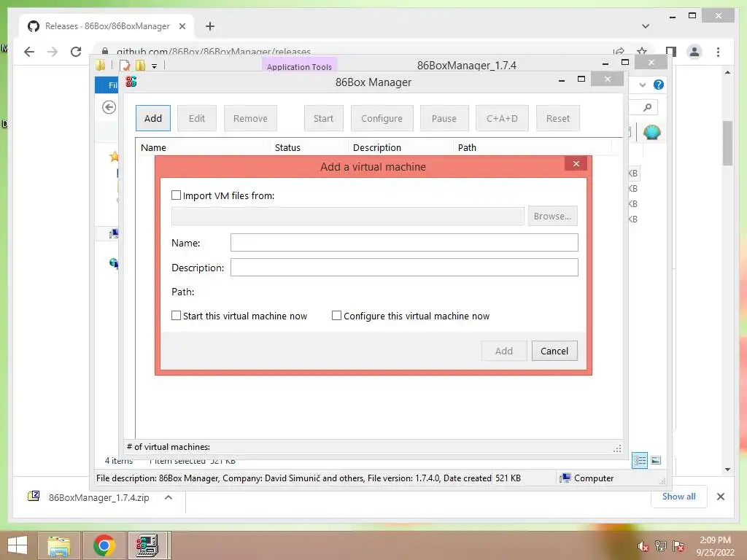Close the Chrome downloads bar
Image resolution: width=747 pixels, height=560 pixels.
click(x=720, y=497)
